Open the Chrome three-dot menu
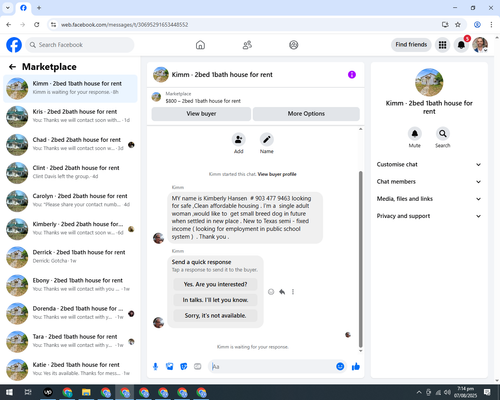This screenshot has height=400, width=500. tap(491, 25)
